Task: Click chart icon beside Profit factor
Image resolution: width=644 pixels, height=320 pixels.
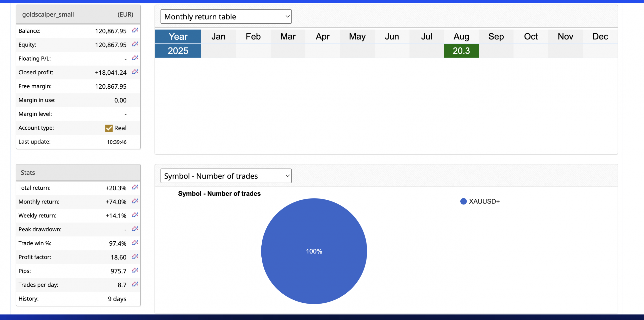Action: click(x=135, y=256)
